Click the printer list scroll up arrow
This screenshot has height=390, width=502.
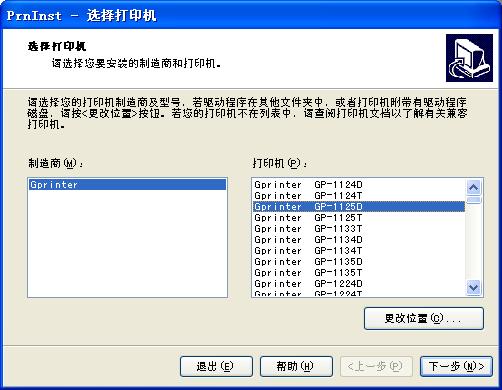(x=474, y=187)
